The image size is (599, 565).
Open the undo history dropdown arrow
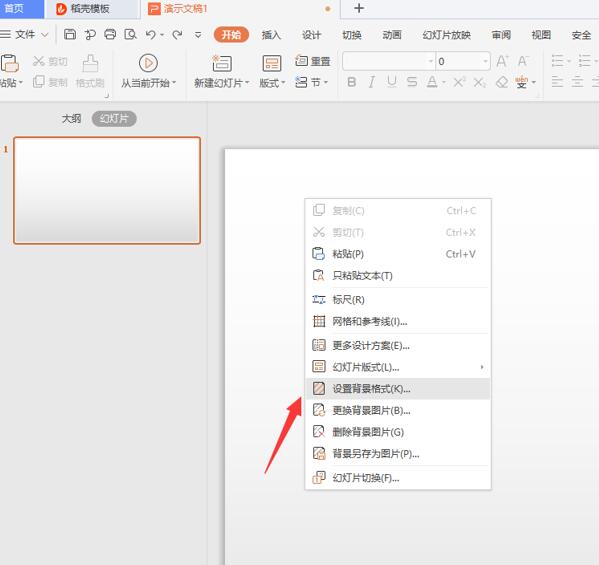tap(162, 35)
